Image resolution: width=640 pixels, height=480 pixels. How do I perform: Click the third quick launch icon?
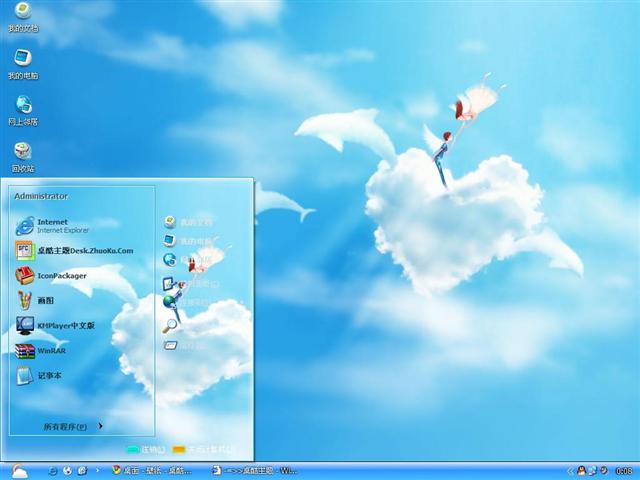(x=82, y=471)
